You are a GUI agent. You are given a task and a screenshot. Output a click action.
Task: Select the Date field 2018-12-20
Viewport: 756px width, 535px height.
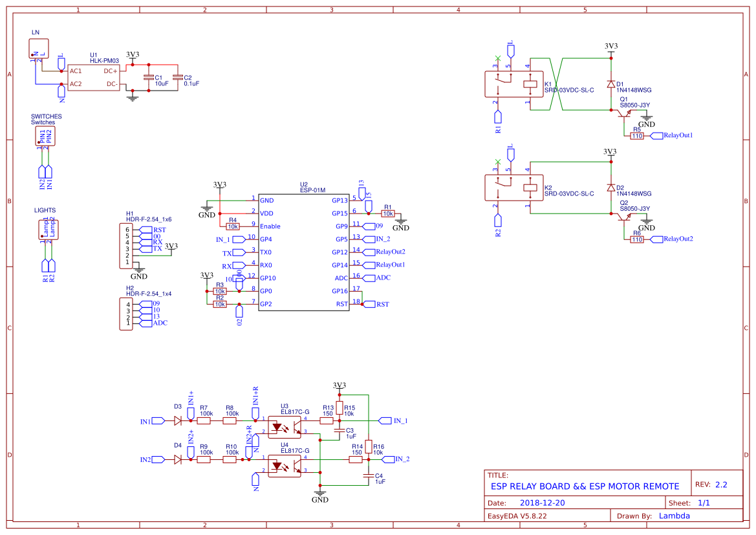click(x=542, y=502)
